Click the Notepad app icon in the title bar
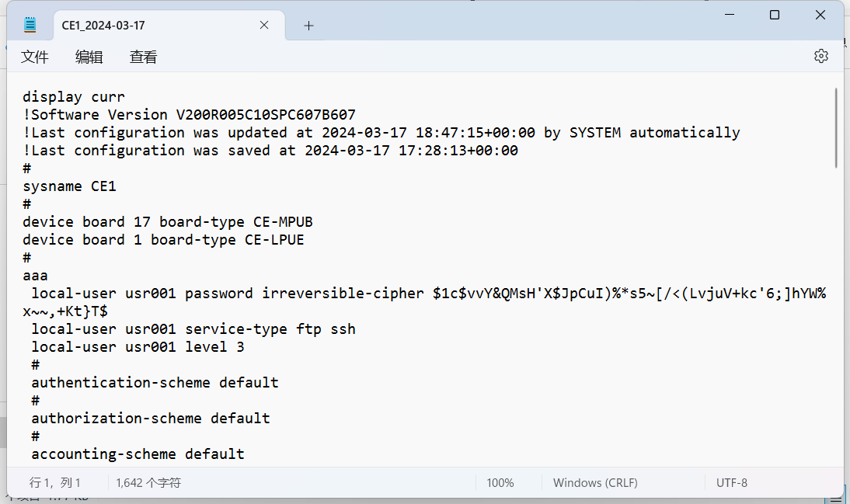This screenshot has height=504, width=850. (x=30, y=25)
